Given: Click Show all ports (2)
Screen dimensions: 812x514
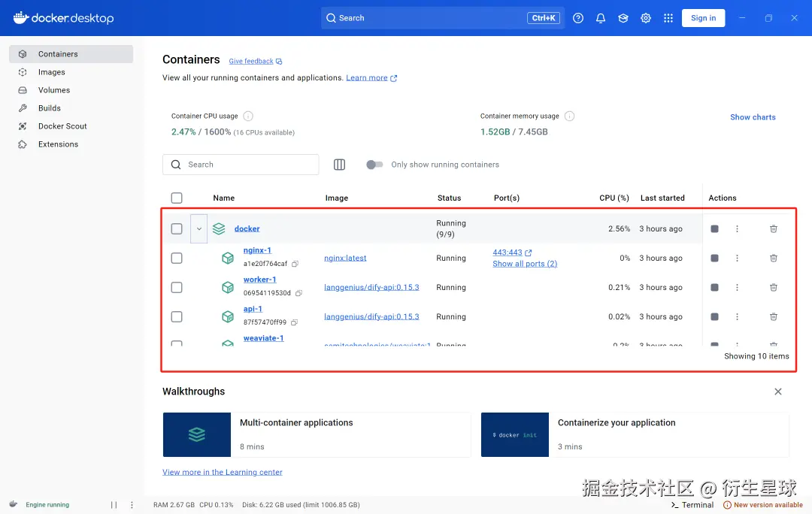Looking at the screenshot, I should pyautogui.click(x=525, y=264).
